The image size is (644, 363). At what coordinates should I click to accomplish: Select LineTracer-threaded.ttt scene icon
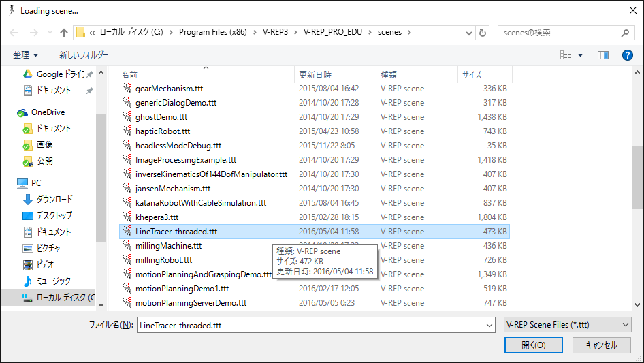tap(127, 231)
